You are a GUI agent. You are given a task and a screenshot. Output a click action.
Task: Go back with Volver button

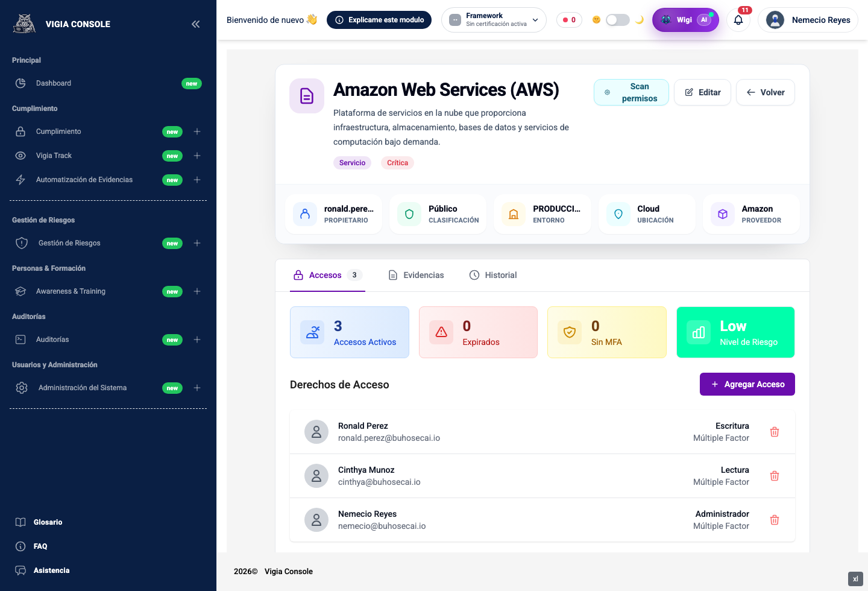point(766,92)
